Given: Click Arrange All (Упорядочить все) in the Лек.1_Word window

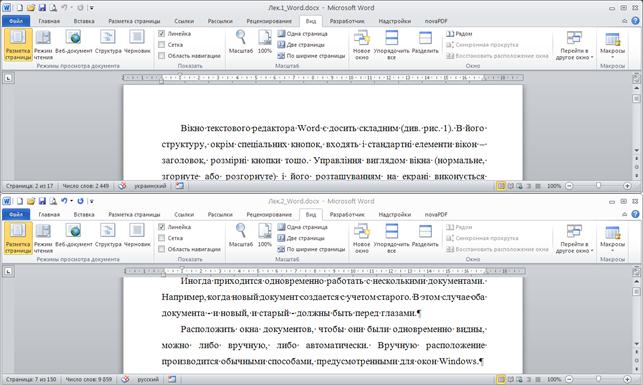Looking at the screenshot, I should [392, 45].
